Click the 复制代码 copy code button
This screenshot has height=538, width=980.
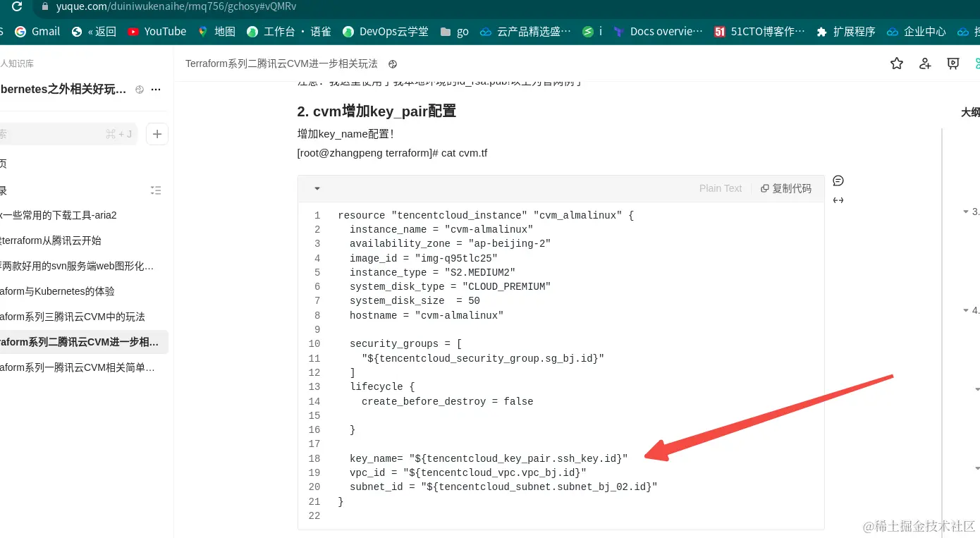786,188
